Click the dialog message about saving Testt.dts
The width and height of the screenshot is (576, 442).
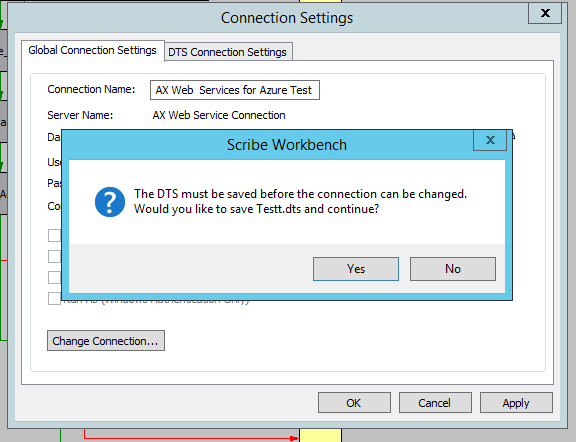point(300,201)
